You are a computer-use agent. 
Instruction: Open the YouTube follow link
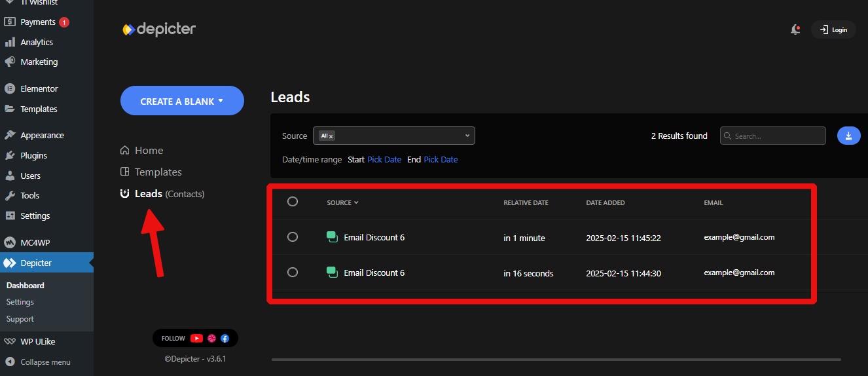(x=196, y=339)
